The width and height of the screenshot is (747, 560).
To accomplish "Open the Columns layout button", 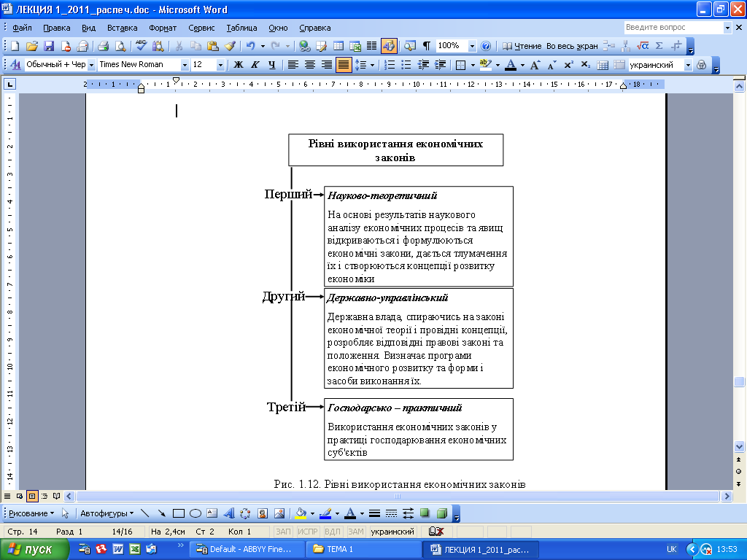I will coord(371,46).
